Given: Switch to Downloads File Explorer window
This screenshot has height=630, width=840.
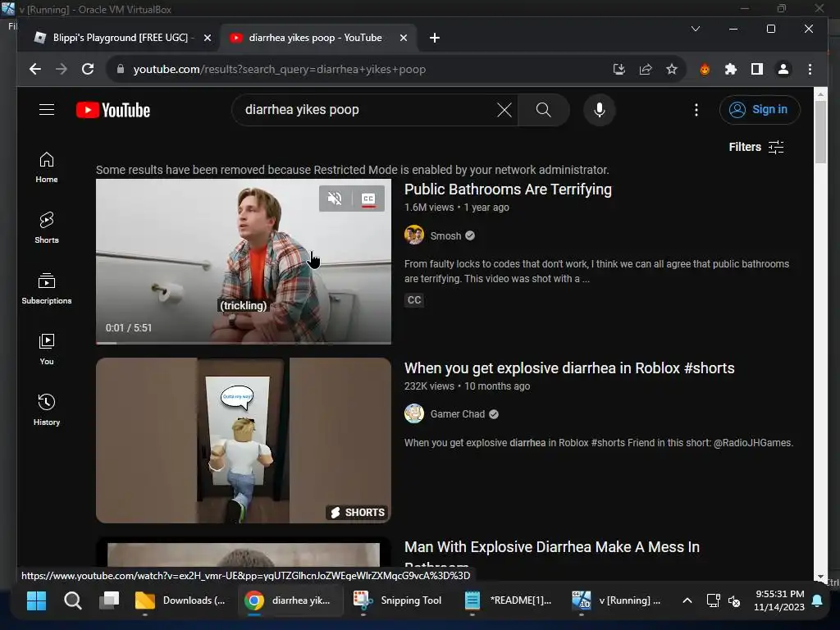Looking at the screenshot, I should click(180, 600).
